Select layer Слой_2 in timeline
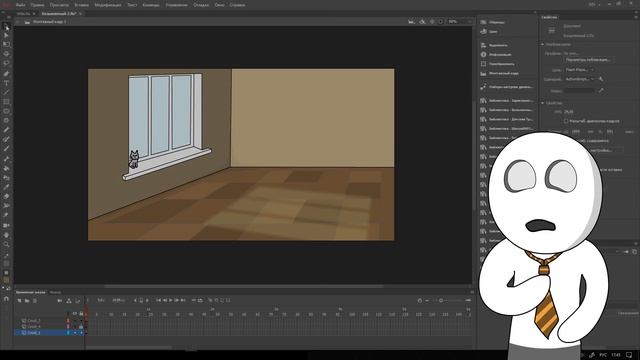 [x=34, y=321]
